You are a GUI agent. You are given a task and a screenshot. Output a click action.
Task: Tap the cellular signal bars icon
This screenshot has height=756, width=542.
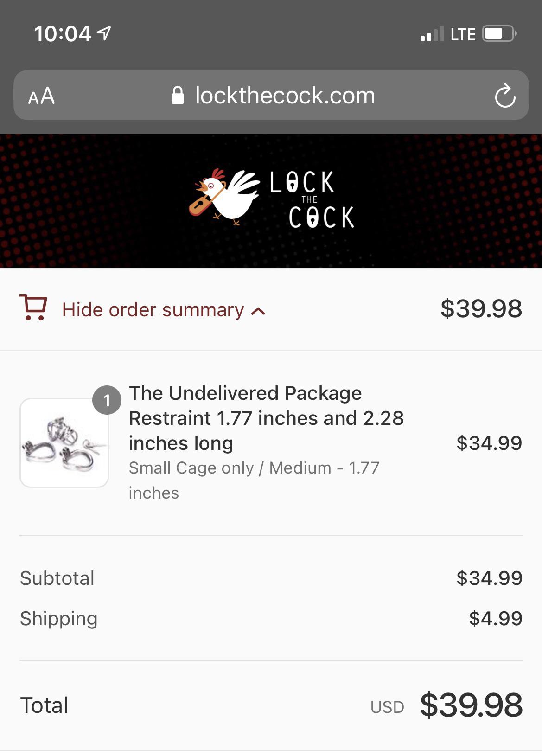coord(432,34)
